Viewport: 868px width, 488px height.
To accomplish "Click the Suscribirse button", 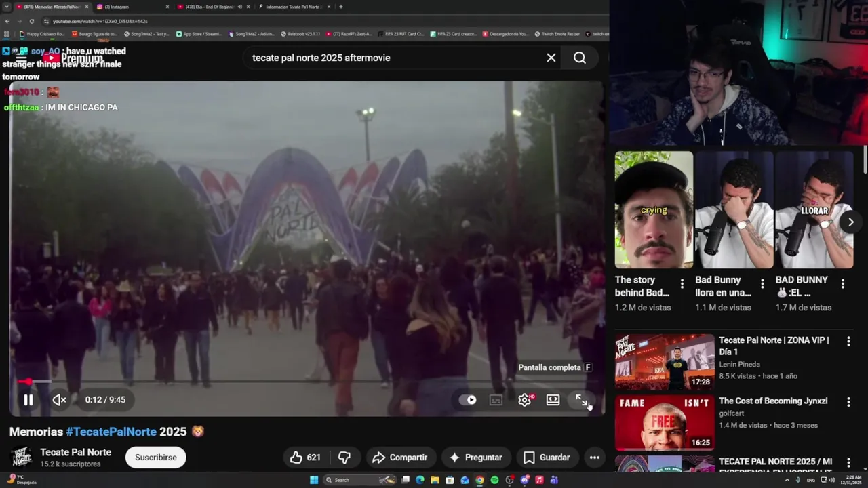I will point(156,457).
